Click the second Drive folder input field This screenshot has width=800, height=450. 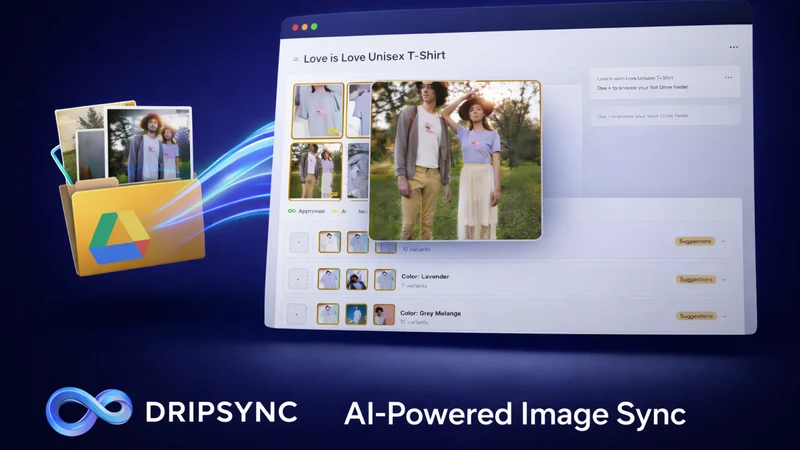[665, 116]
